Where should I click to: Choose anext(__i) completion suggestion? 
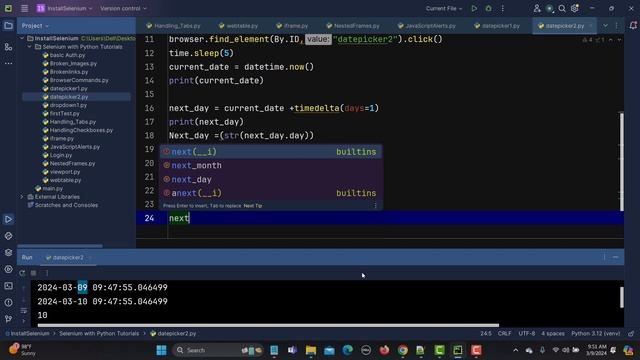[x=271, y=193]
